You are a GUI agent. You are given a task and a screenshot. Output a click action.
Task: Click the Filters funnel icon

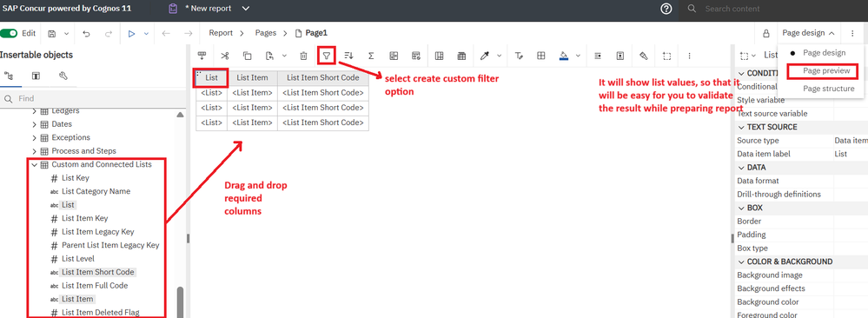point(327,56)
